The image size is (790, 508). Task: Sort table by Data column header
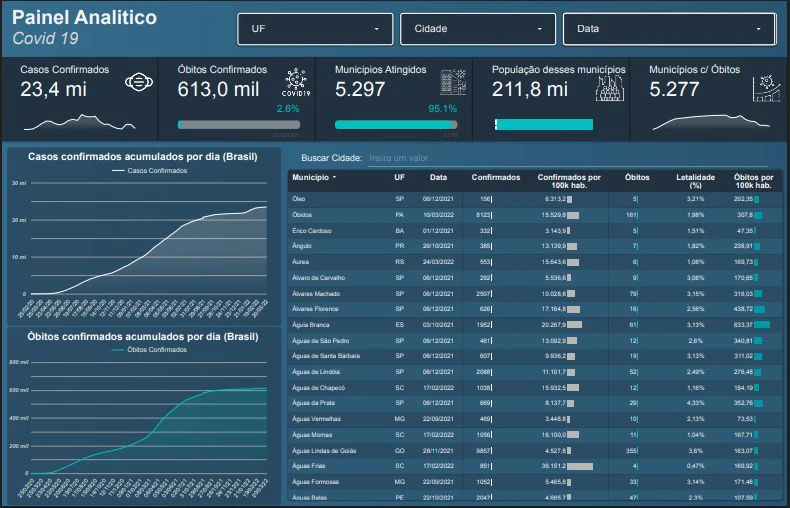pyautogui.click(x=438, y=177)
